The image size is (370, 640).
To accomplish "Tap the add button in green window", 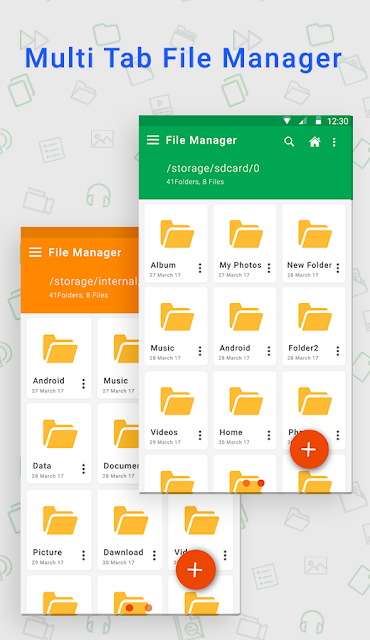I will pos(309,449).
